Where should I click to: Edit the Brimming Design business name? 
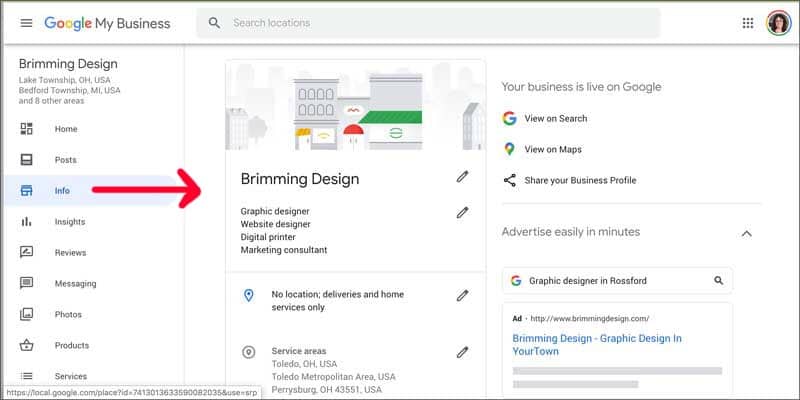click(x=462, y=177)
